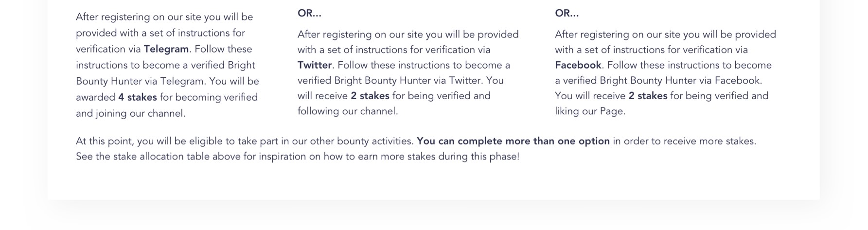Click the OR... heading above Twitter paragraph
868x230 pixels.
309,13
